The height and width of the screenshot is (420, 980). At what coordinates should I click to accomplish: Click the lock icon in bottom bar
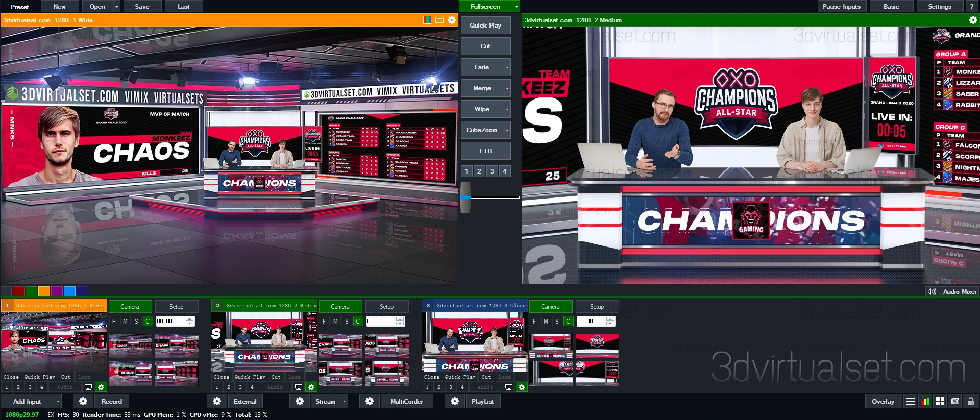pyautogui.click(x=970, y=402)
